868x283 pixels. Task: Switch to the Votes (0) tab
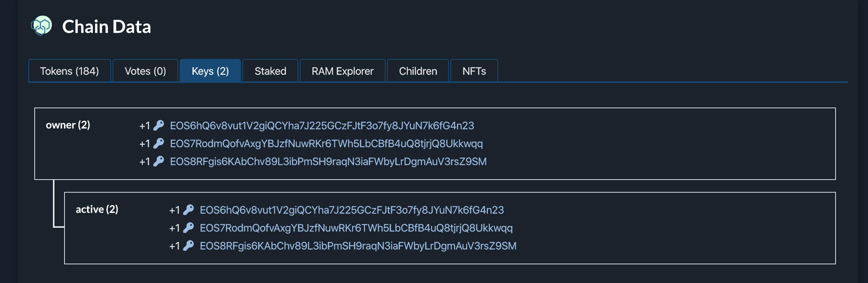pyautogui.click(x=145, y=71)
